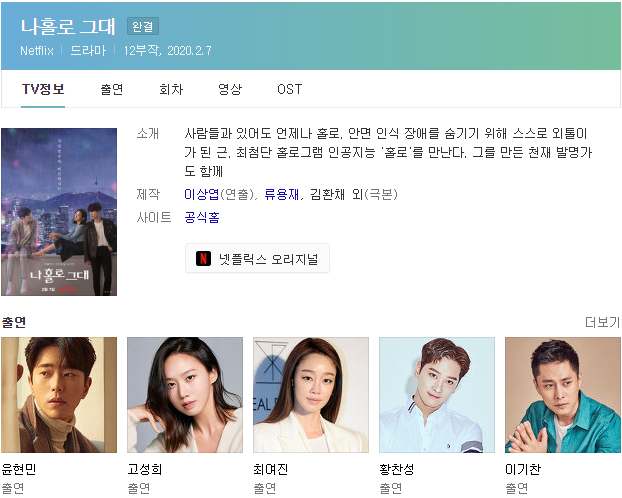Select the 영상 tab
The height and width of the screenshot is (498, 622).
point(230,89)
